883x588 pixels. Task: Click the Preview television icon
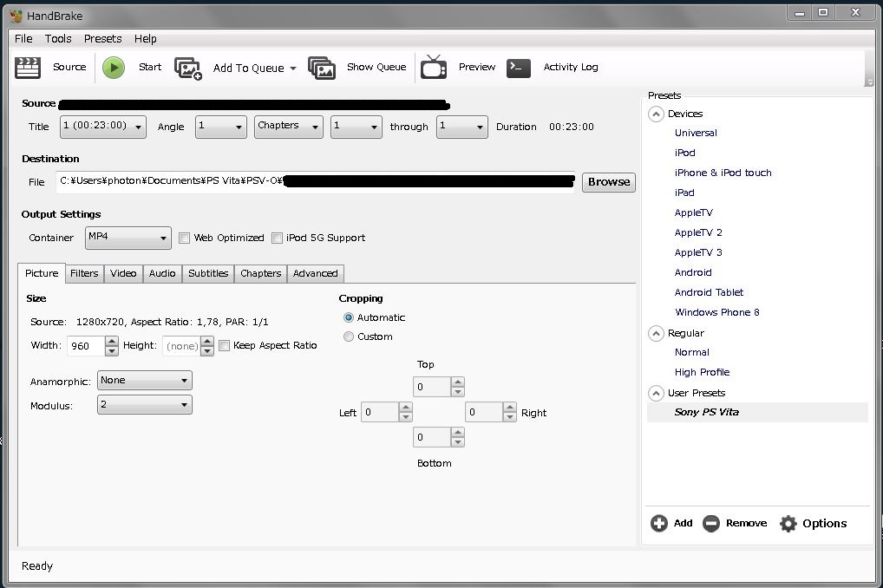tap(434, 67)
